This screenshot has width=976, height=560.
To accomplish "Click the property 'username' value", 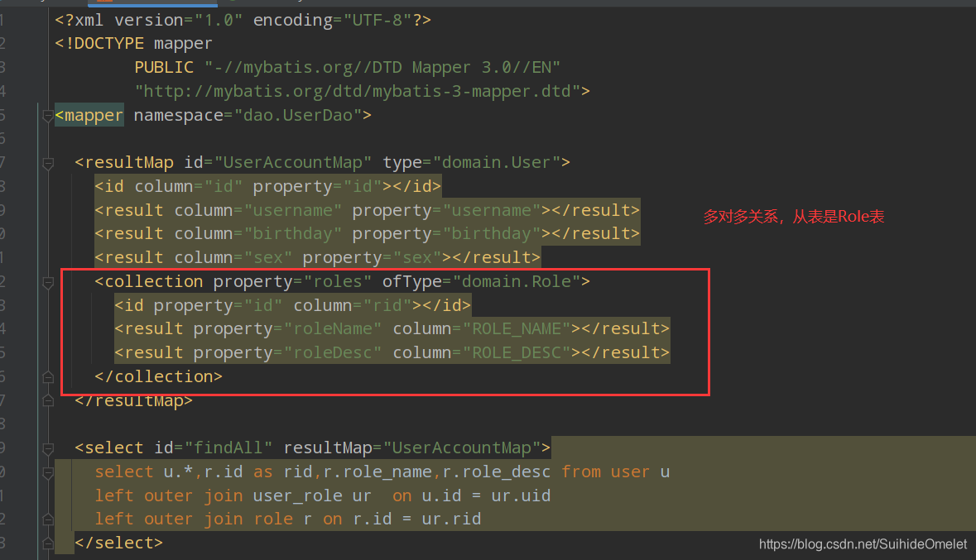I will pos(492,211).
